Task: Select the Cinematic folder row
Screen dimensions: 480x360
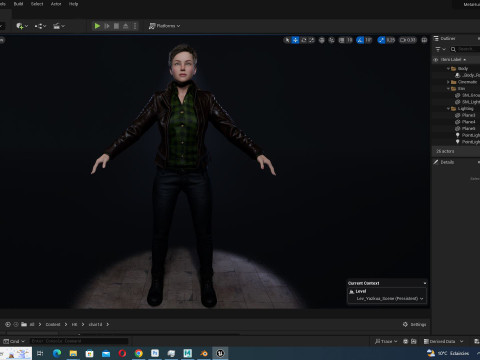Action: (464, 82)
